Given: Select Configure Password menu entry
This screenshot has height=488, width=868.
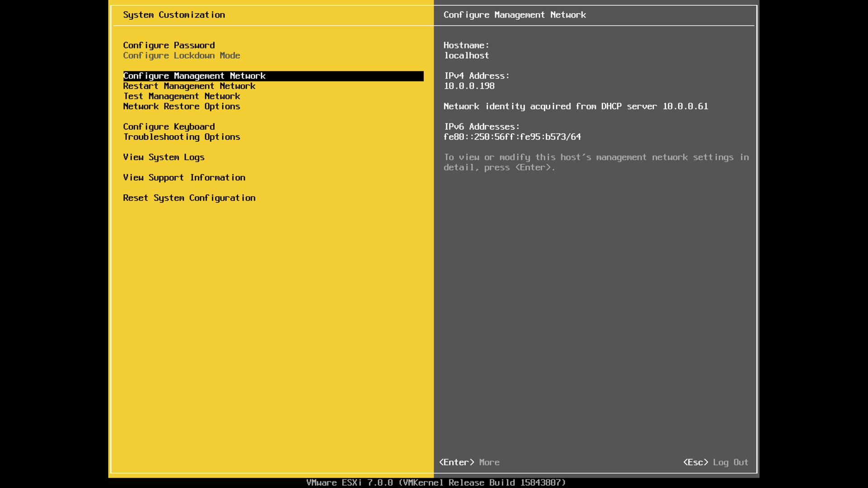Looking at the screenshot, I should [169, 45].
